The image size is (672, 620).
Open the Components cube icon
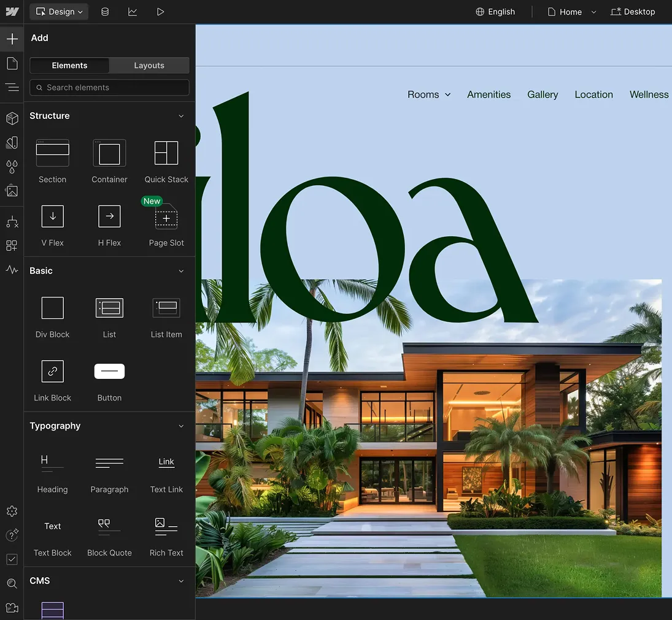[x=12, y=118]
